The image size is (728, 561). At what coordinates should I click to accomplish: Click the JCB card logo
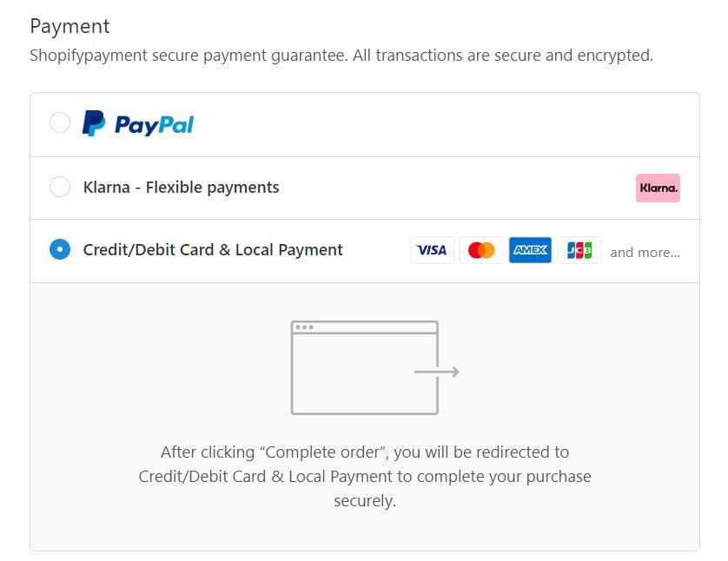click(x=579, y=250)
